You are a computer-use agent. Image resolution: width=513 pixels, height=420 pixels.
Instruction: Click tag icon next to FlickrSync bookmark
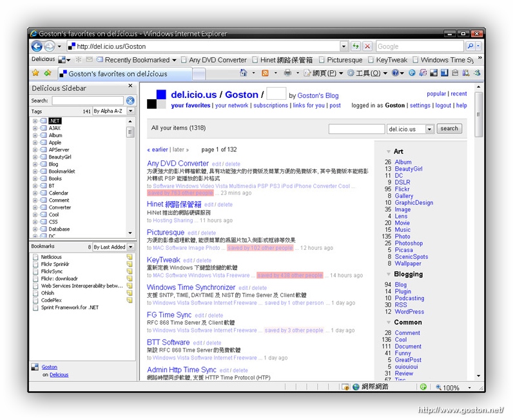click(x=130, y=271)
